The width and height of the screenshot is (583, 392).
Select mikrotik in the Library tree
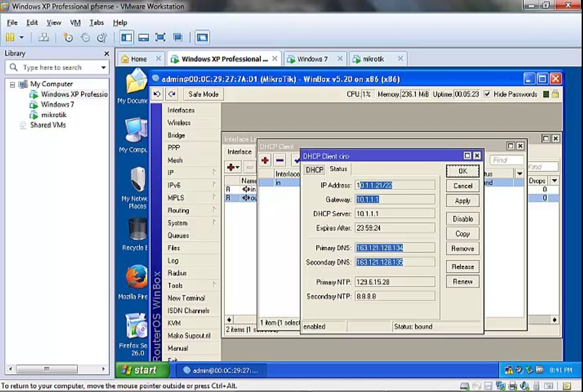[53, 115]
